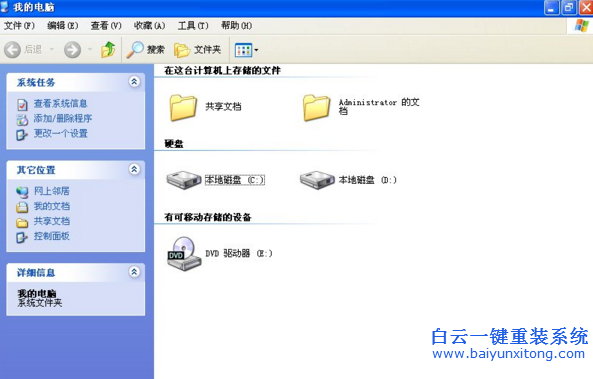Click the 其它位置 panel header

76,169
